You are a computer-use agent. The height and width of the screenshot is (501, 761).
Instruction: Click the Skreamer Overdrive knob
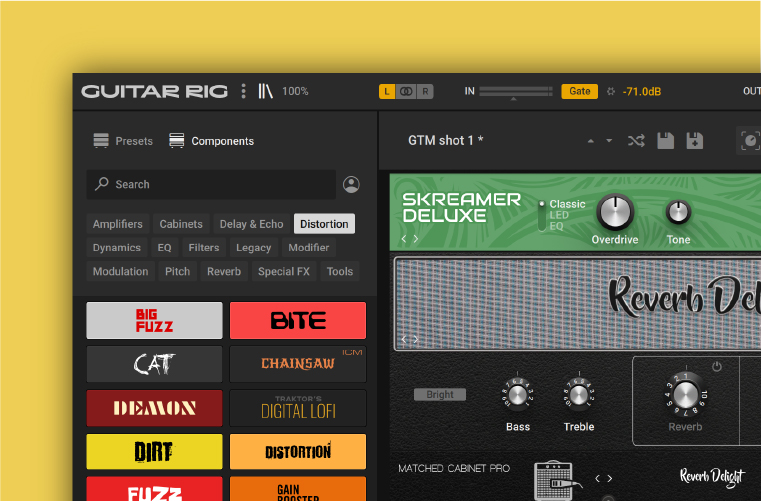(x=615, y=213)
